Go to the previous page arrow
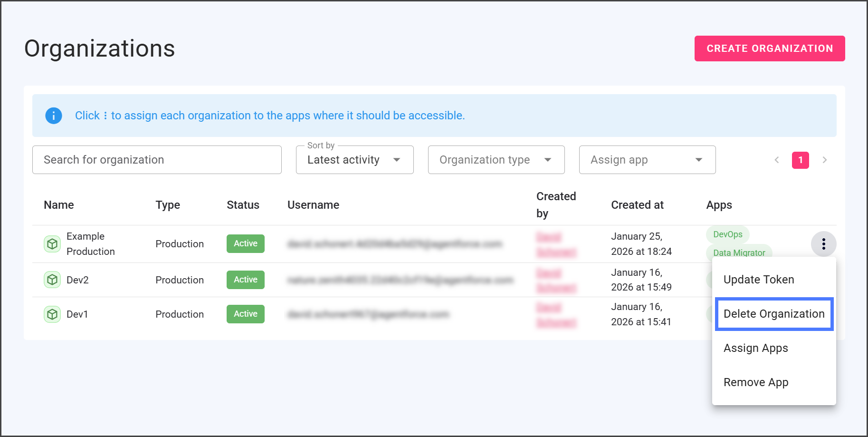 (x=777, y=160)
